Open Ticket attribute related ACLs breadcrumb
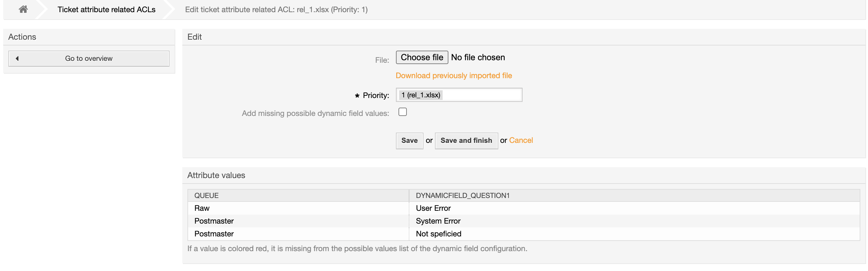The height and width of the screenshot is (271, 868). point(106,9)
